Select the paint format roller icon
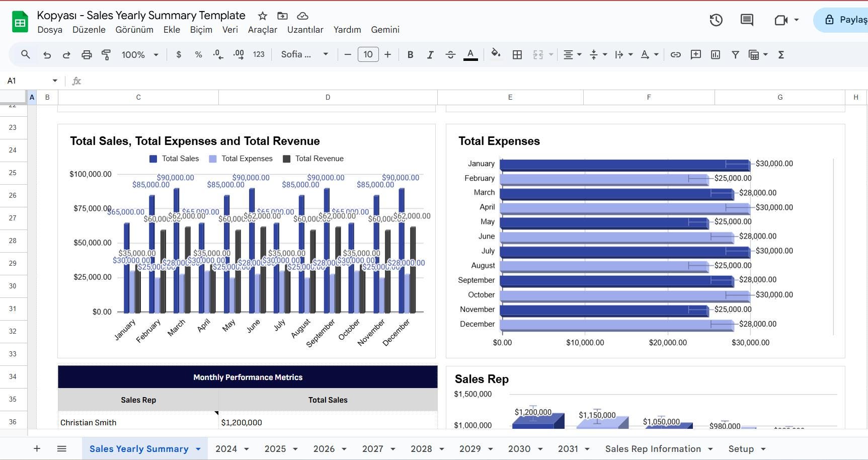Viewport: 868px width, 460px height. pos(106,55)
